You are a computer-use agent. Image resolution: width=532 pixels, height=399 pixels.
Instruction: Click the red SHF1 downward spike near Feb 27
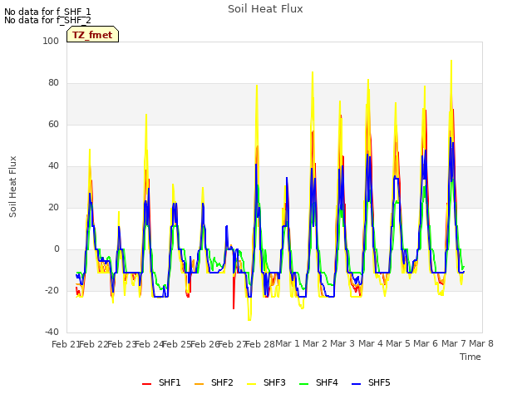(x=234, y=308)
